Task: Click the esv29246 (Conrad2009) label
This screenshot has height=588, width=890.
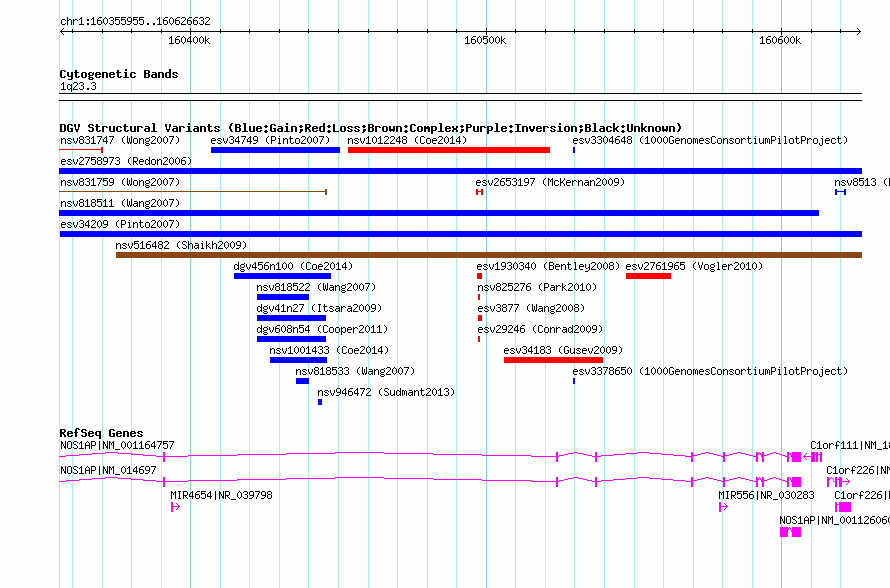Action: point(540,329)
